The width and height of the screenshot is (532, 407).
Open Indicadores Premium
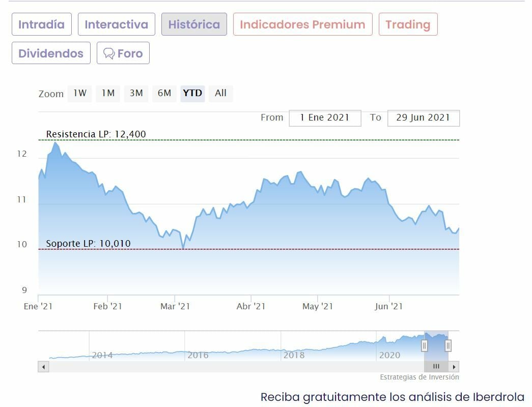[x=302, y=24]
